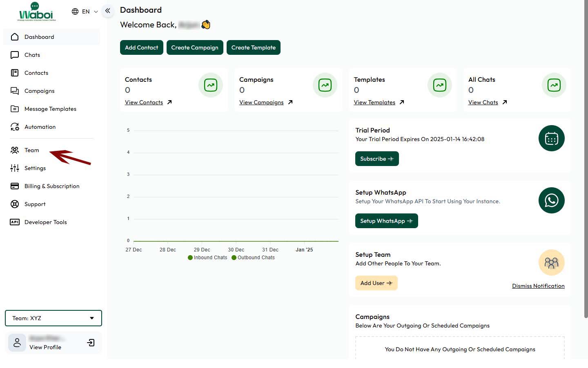The height and width of the screenshot is (368, 588).
Task: Click the Contacts book icon in sidebar
Action: click(15, 73)
